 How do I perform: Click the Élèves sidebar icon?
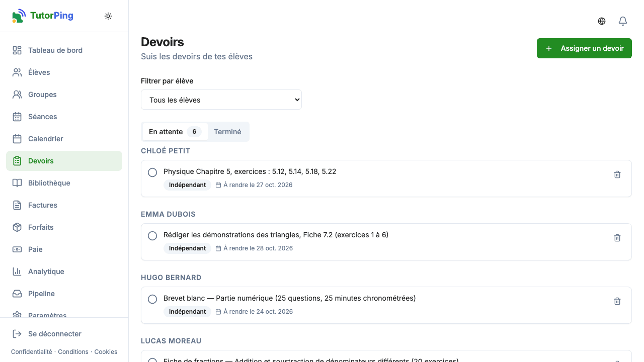click(17, 72)
